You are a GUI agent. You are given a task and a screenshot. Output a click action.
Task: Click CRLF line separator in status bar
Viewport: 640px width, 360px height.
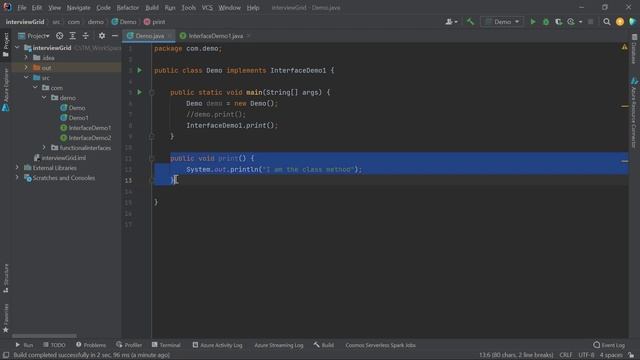tap(566, 355)
